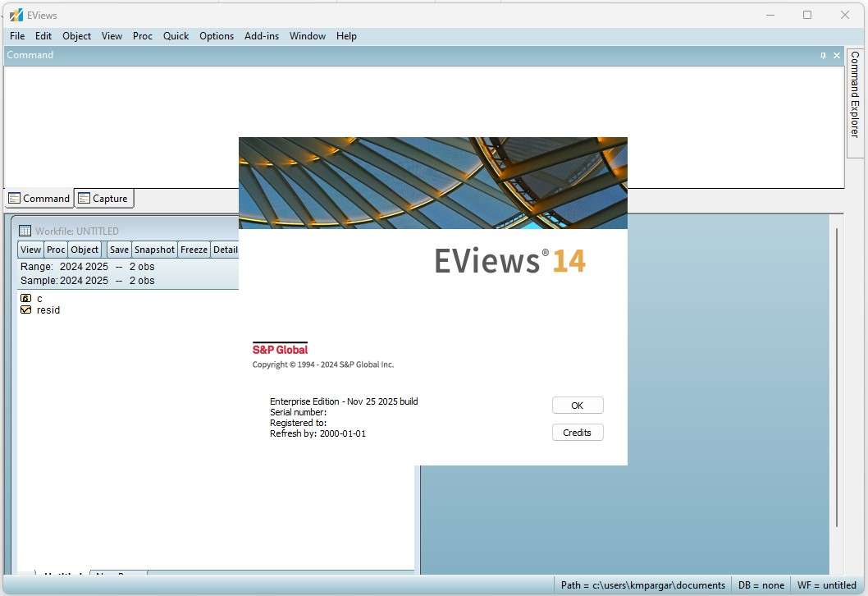Open the workfile Object dropdown
Image resolution: width=868 pixels, height=596 pixels.
pyautogui.click(x=85, y=250)
